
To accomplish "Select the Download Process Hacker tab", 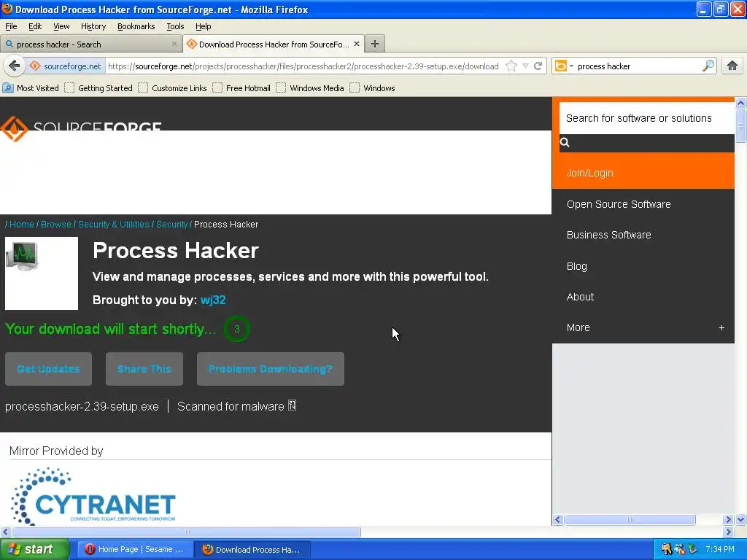I will click(274, 44).
